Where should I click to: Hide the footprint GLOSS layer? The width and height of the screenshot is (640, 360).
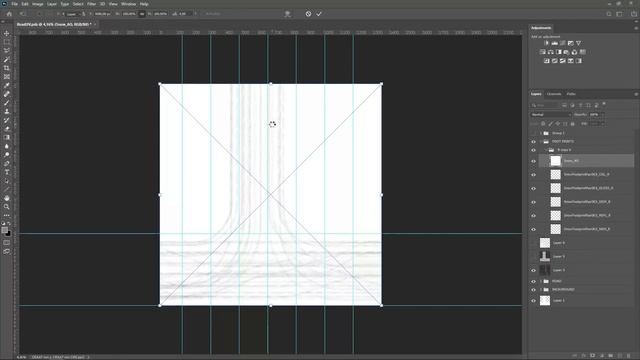(533, 189)
